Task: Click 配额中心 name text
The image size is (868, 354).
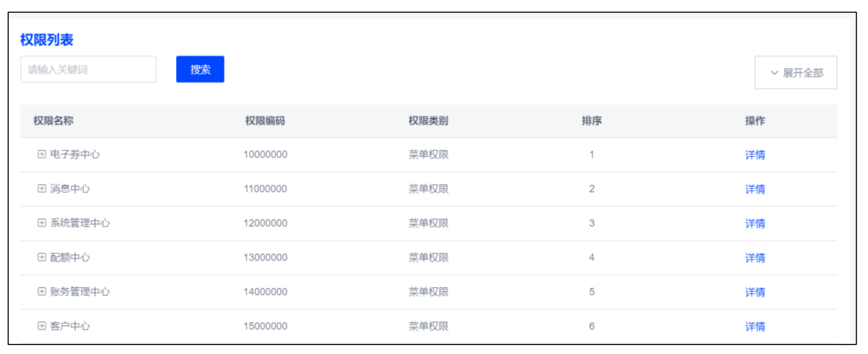Action: pos(70,257)
